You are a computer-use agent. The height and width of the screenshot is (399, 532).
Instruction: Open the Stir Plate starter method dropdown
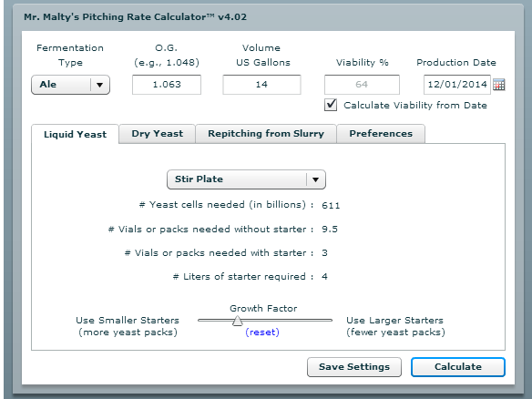tap(246, 179)
